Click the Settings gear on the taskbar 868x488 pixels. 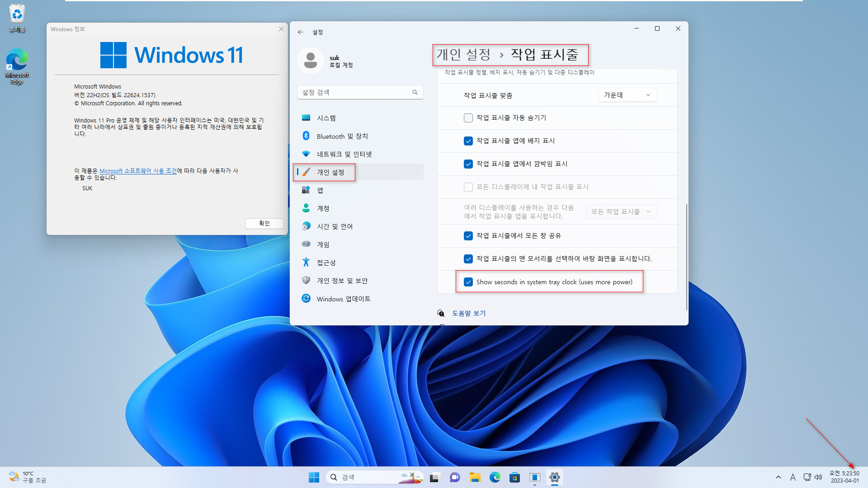pos(555,477)
